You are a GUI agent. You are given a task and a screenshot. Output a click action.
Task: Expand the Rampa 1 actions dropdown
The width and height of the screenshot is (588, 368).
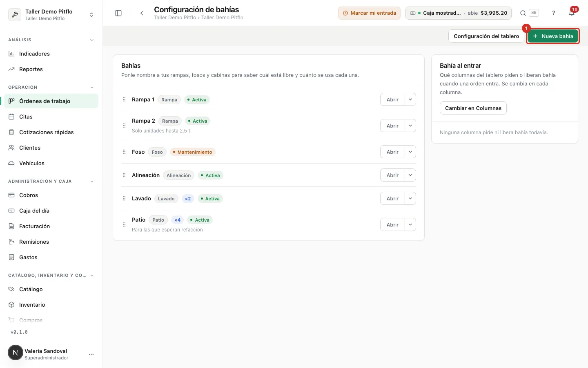[410, 99]
